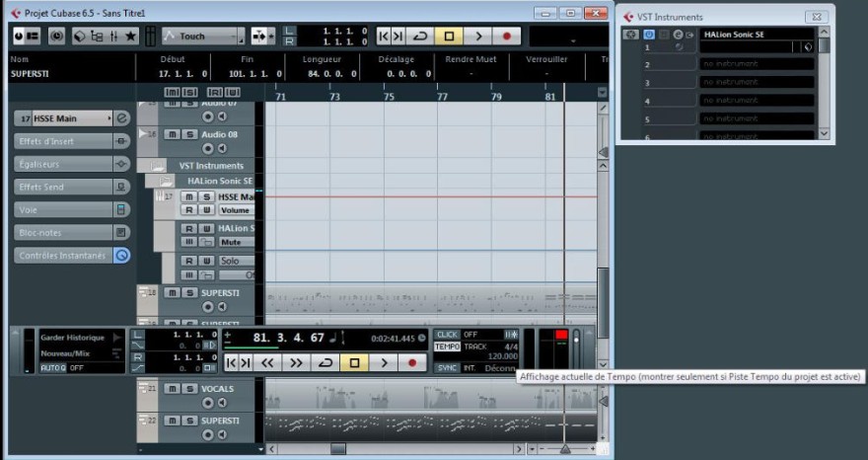
Task: Start recording from top toolbar record button
Action: 507,36
